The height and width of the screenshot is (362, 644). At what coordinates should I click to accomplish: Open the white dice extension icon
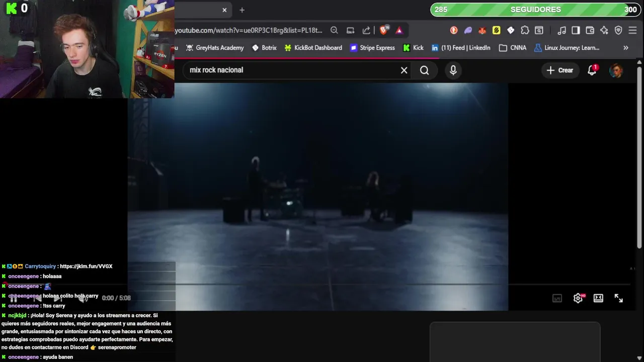[x=511, y=30]
